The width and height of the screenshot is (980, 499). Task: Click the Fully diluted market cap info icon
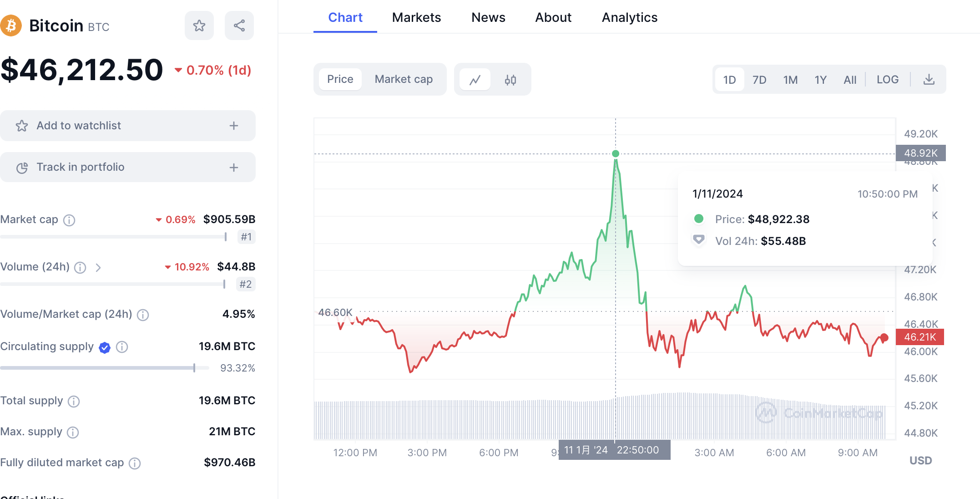[x=135, y=463]
